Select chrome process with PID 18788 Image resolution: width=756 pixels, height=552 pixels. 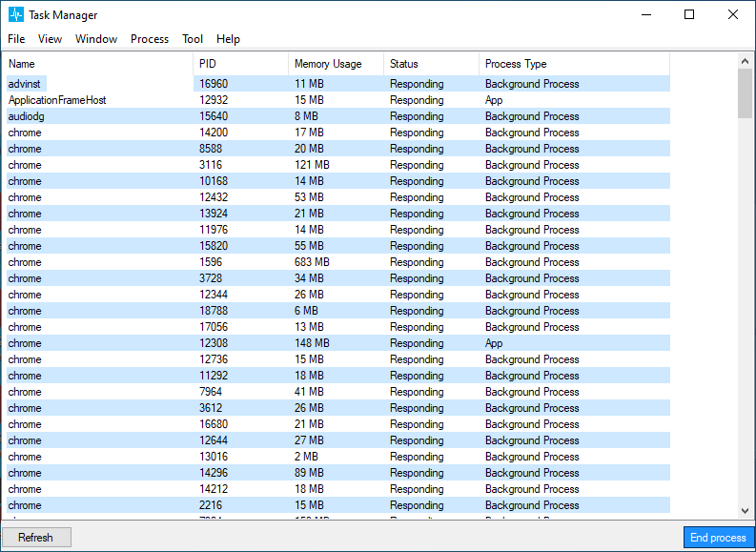click(x=338, y=311)
